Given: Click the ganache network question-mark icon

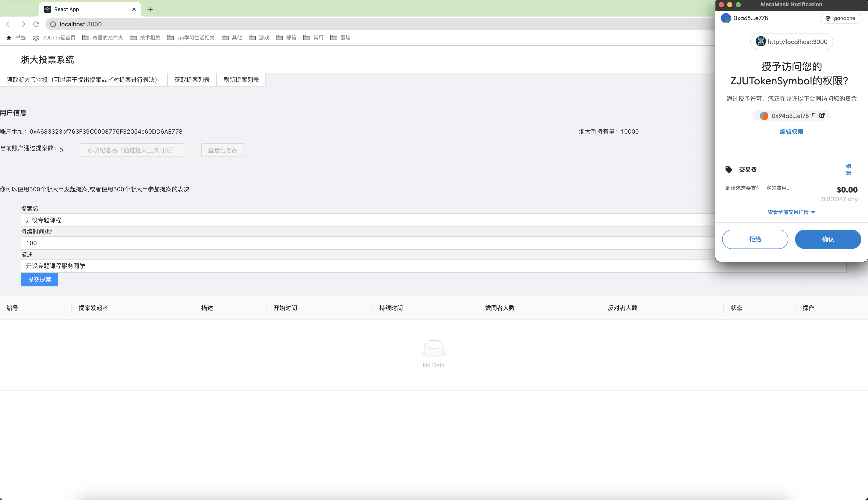Looking at the screenshot, I should coord(828,18).
